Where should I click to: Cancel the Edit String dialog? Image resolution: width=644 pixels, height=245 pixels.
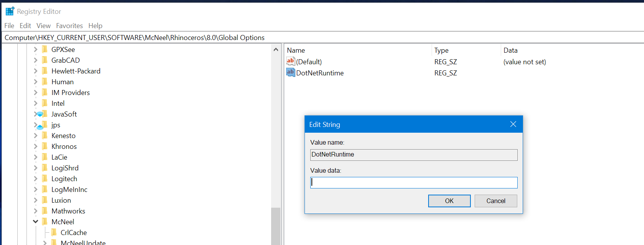[x=496, y=201]
